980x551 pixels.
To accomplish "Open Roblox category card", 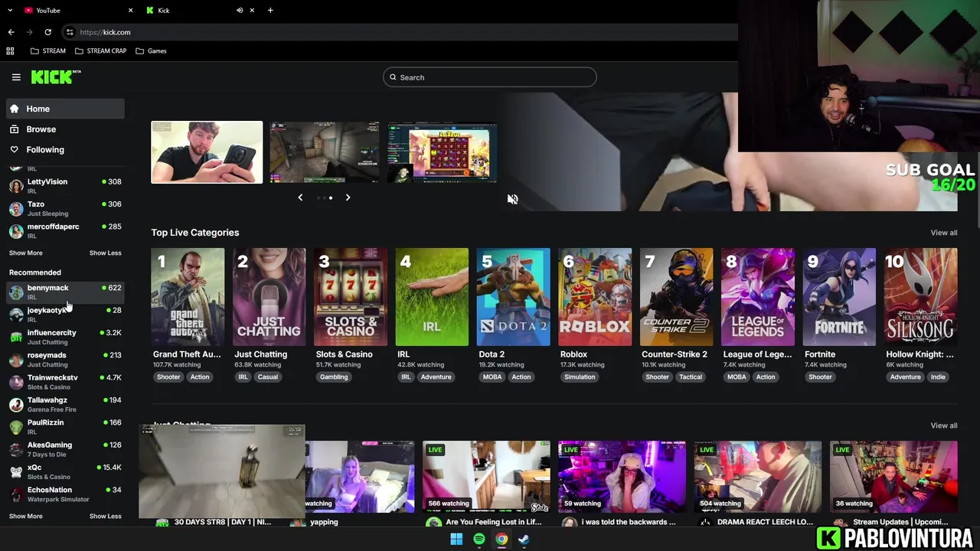I will [x=595, y=297].
